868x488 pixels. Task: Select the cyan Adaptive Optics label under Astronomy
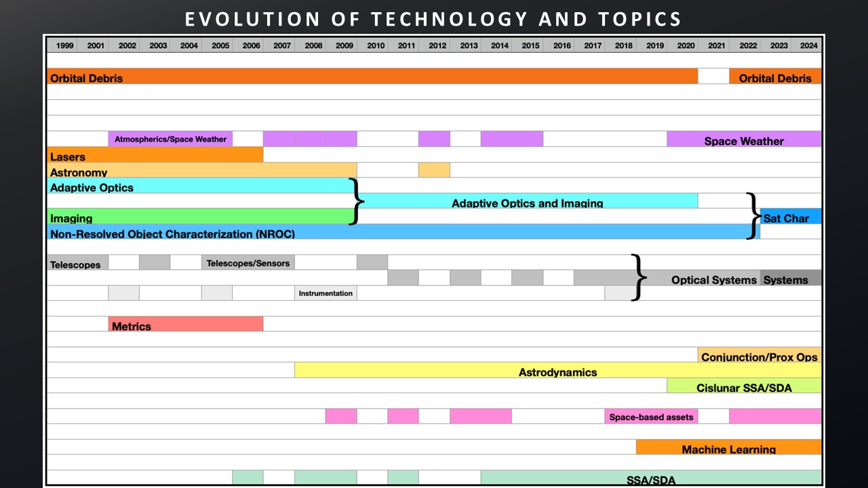pos(92,188)
